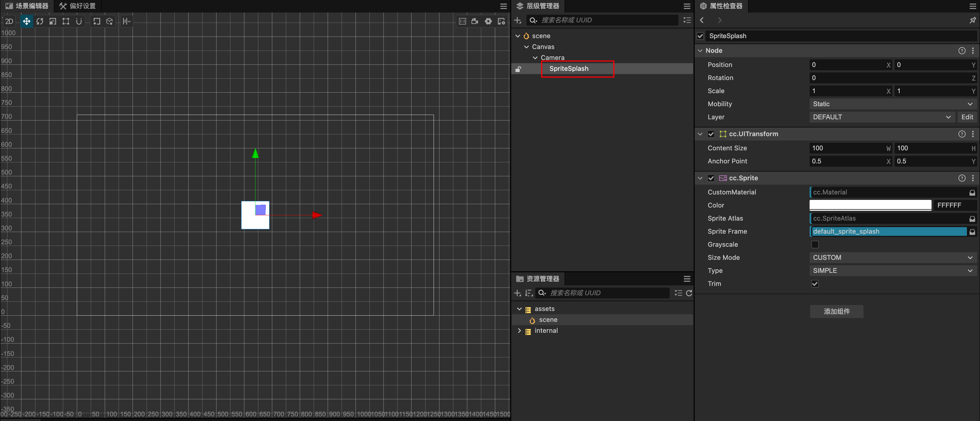Toggle the snap magnet tool
The height and width of the screenshot is (421, 980).
pos(79,21)
